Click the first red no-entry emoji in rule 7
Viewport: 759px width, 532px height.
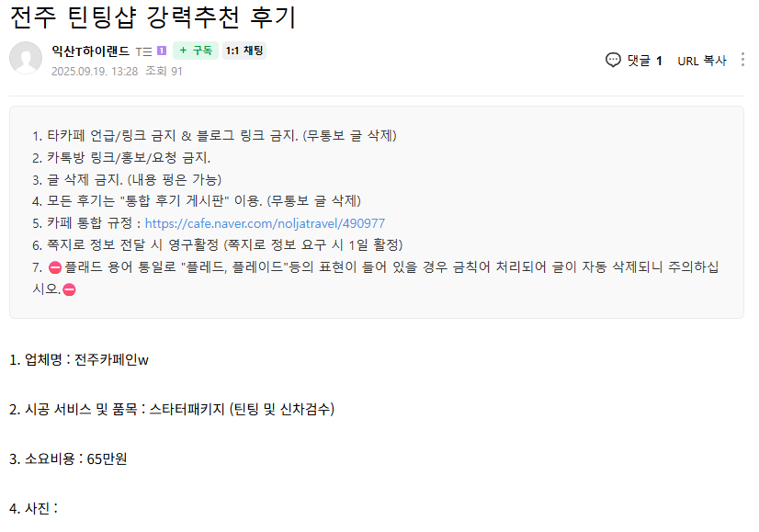pos(53,267)
